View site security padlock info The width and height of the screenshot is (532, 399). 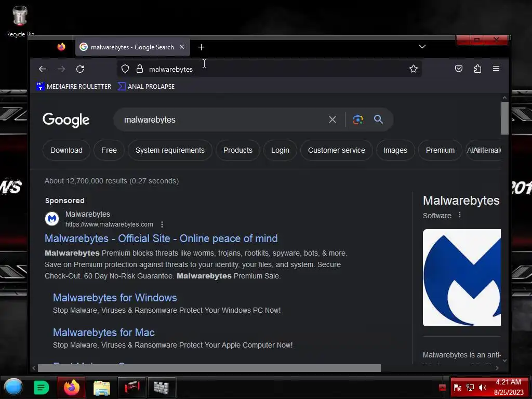point(139,69)
